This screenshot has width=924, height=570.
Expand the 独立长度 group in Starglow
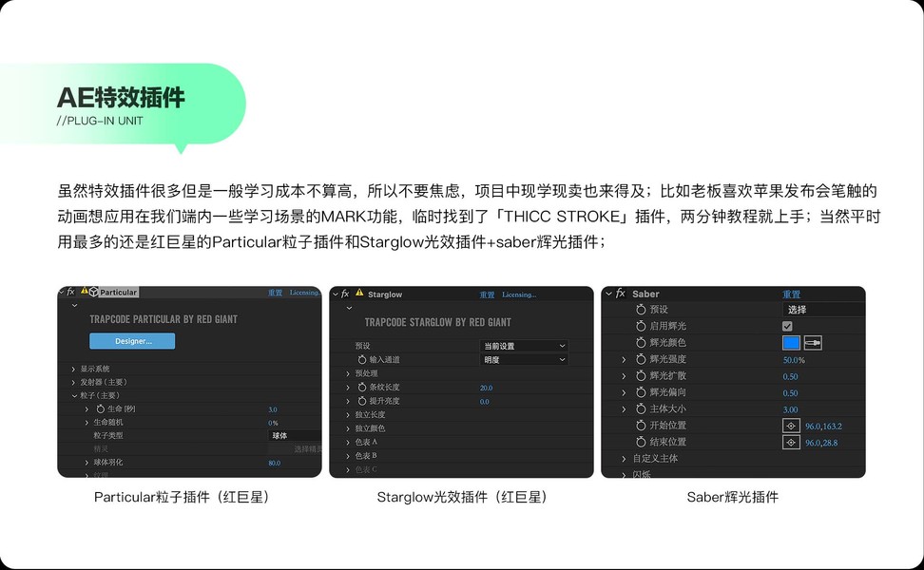[348, 414]
